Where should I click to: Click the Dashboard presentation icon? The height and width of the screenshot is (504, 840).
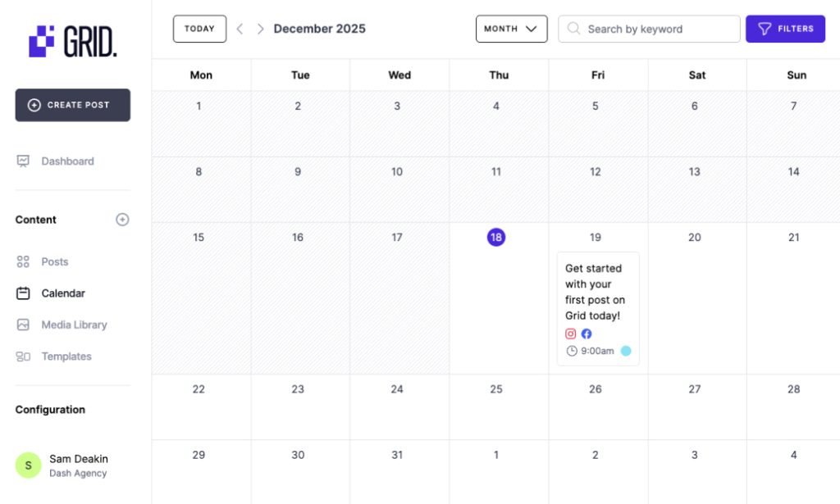[x=23, y=161]
